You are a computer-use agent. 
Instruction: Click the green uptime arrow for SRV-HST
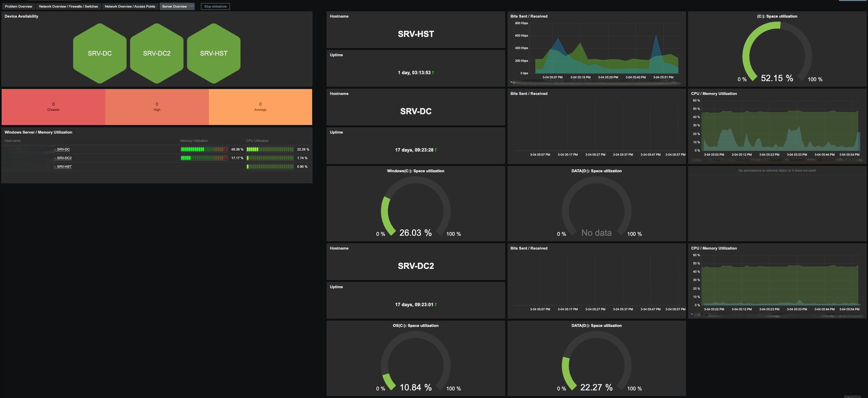(x=433, y=73)
